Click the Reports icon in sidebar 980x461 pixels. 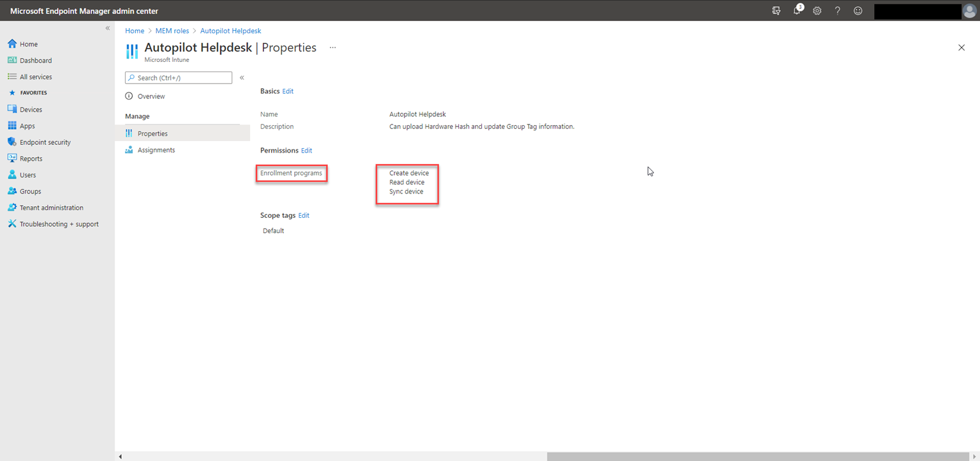tap(12, 158)
